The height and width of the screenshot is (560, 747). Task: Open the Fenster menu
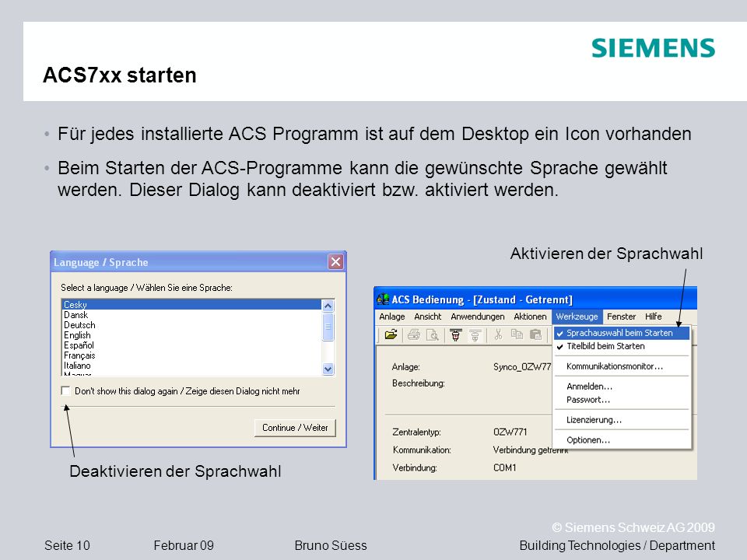pyautogui.click(x=621, y=317)
